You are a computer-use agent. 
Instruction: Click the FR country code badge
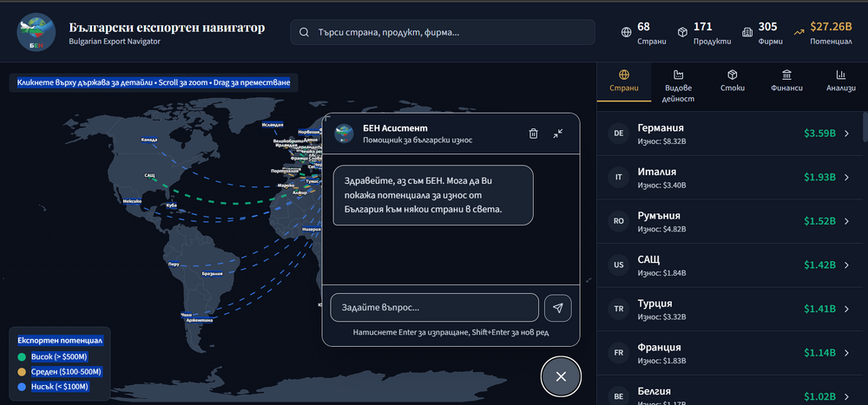coord(619,353)
